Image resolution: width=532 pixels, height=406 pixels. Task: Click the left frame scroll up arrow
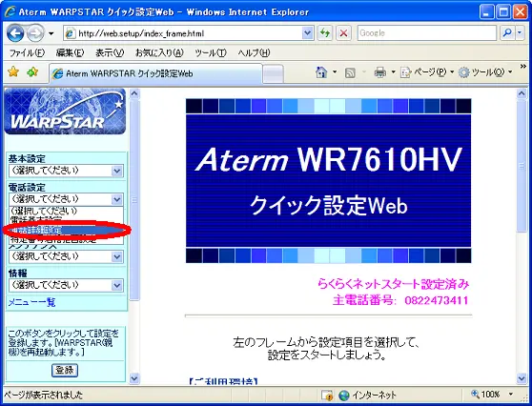134,93
